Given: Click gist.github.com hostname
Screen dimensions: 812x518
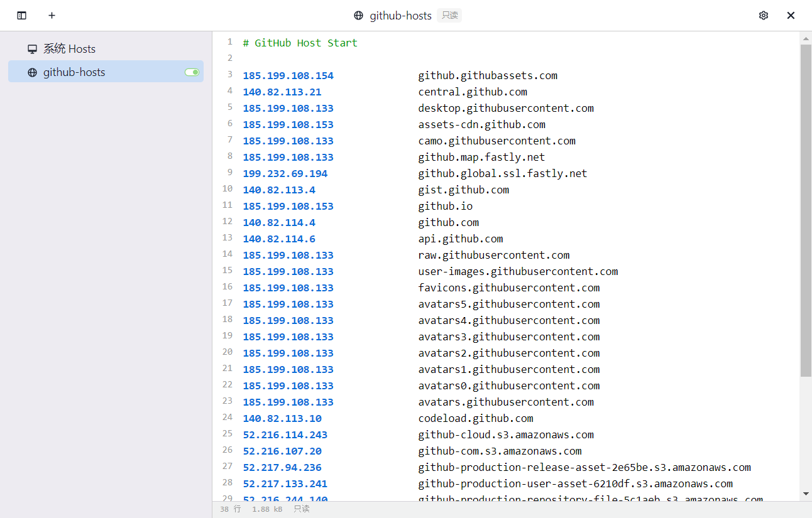Looking at the screenshot, I should tap(464, 190).
